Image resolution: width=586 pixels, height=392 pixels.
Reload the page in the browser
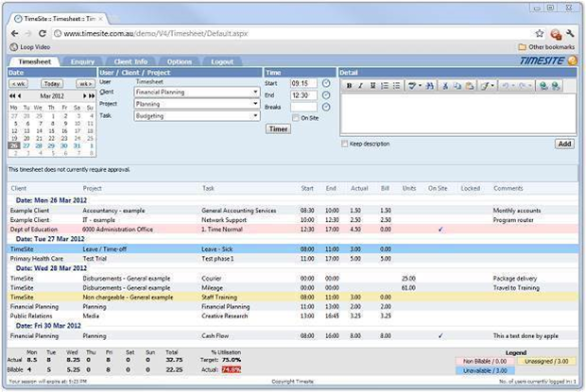[43, 34]
